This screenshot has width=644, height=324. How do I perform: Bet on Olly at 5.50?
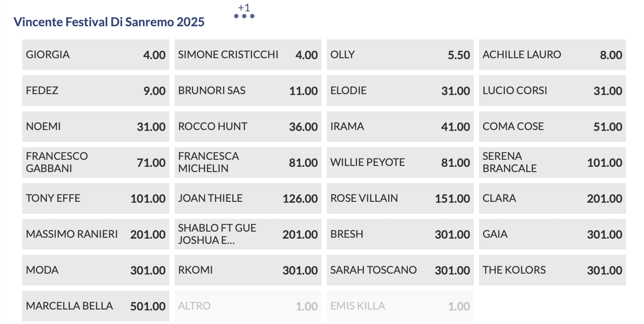coord(400,55)
